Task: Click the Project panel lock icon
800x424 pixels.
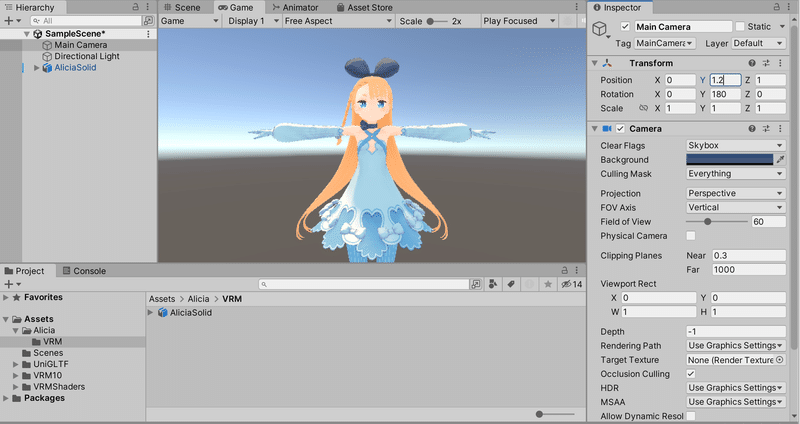Action: click(564, 270)
